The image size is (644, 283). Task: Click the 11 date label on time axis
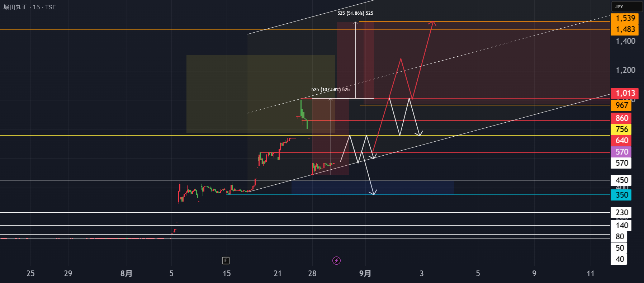click(591, 274)
